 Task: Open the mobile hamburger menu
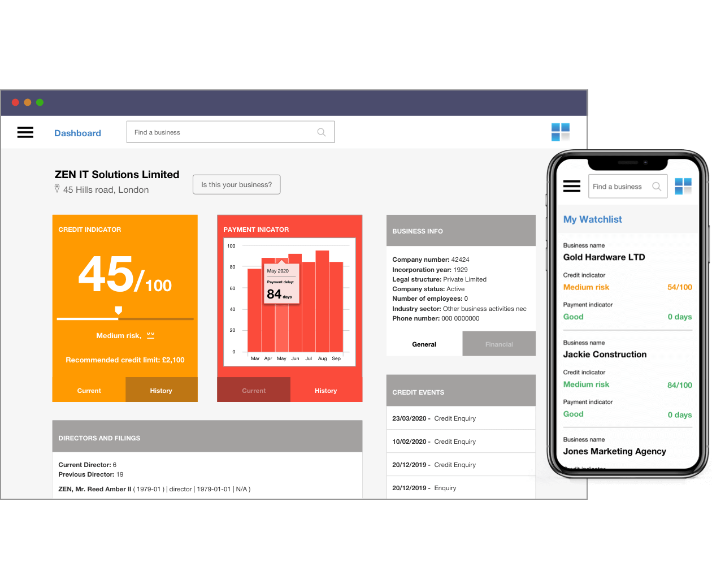click(x=571, y=186)
